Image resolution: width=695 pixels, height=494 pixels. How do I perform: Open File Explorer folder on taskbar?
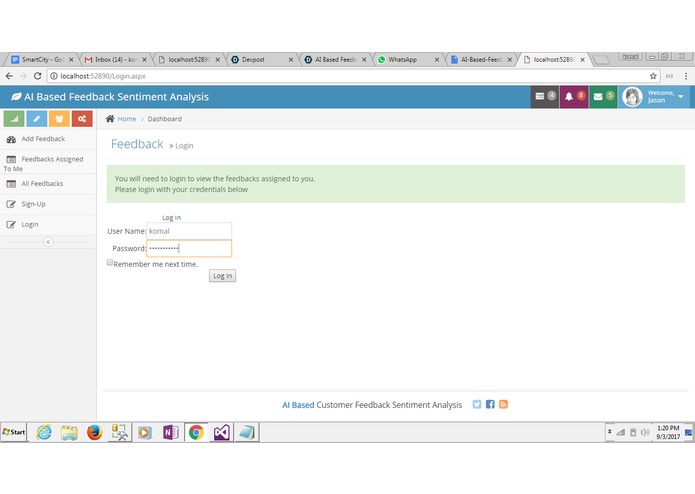pyautogui.click(x=69, y=432)
